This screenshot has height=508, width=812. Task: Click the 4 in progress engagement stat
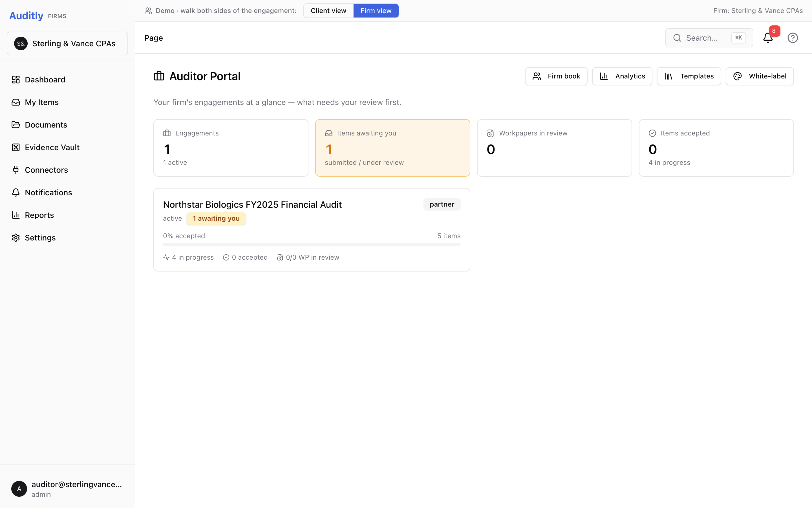[189, 257]
